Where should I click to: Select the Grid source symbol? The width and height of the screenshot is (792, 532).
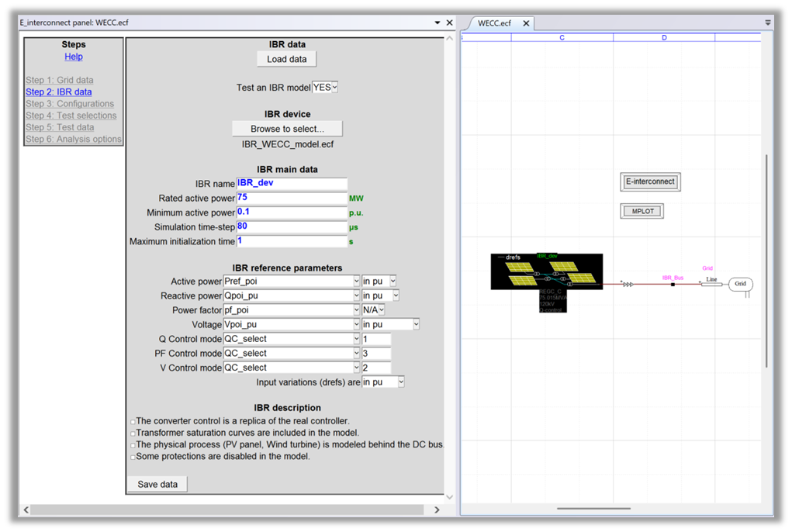click(740, 284)
